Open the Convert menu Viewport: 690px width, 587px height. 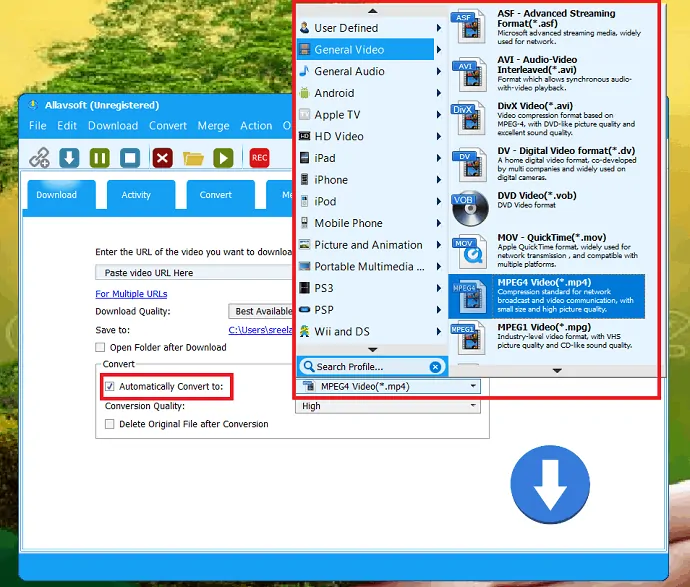click(168, 126)
